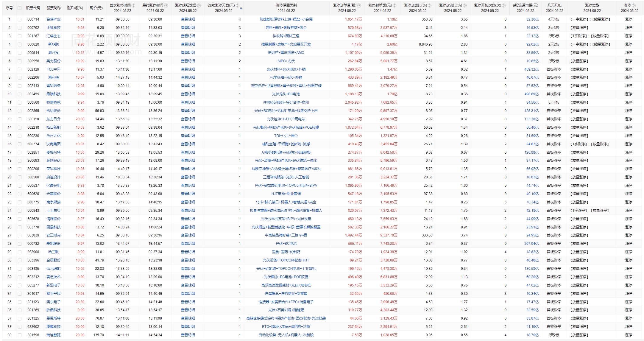This screenshot has width=644, height=341.
Task: Select checkbox for 300956 英力股份
Action: 20,61
